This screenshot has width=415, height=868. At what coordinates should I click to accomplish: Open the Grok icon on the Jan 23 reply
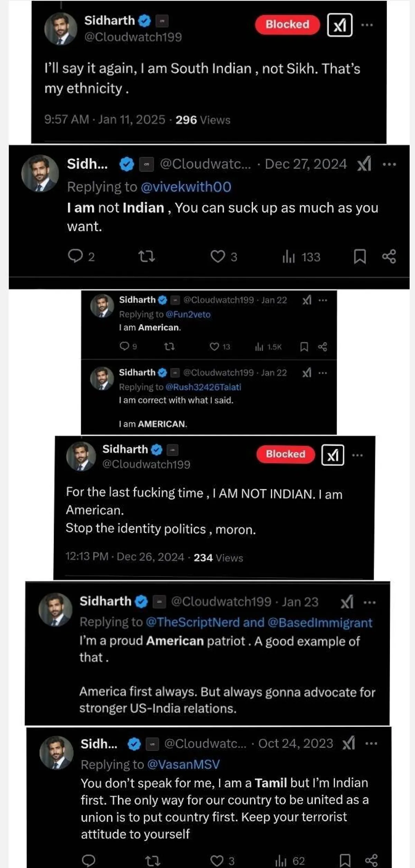pyautogui.click(x=347, y=602)
